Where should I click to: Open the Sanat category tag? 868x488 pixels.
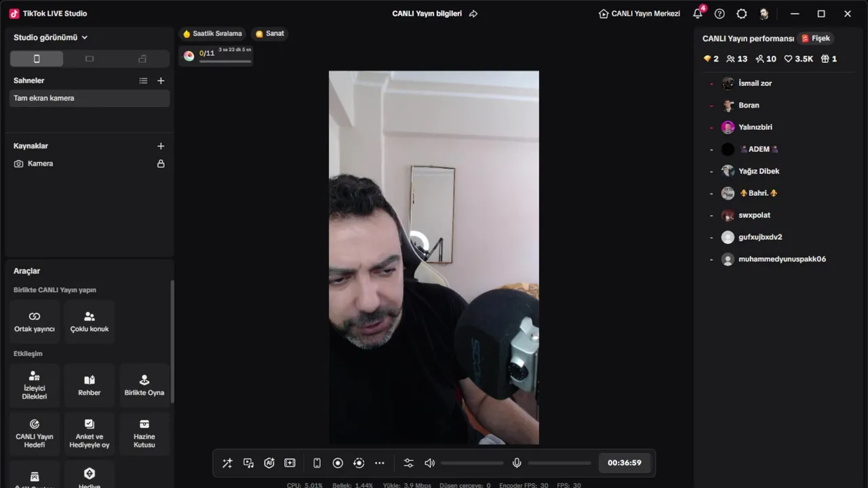269,34
